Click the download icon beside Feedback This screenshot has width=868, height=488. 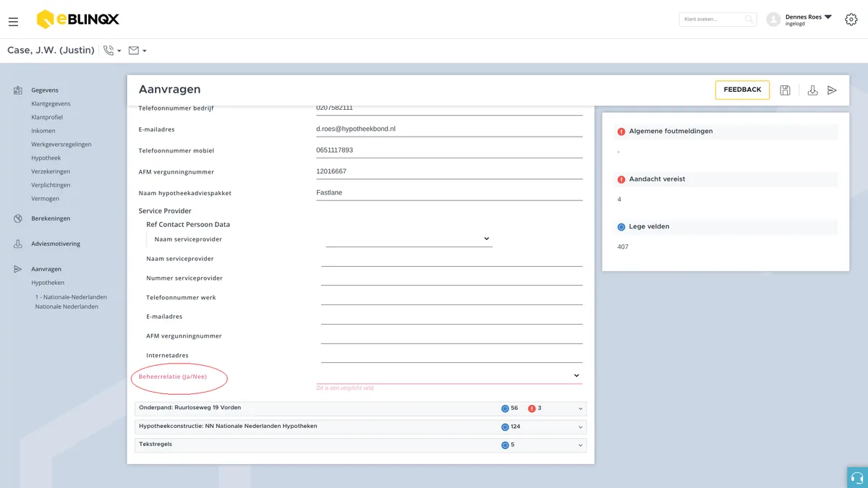812,90
